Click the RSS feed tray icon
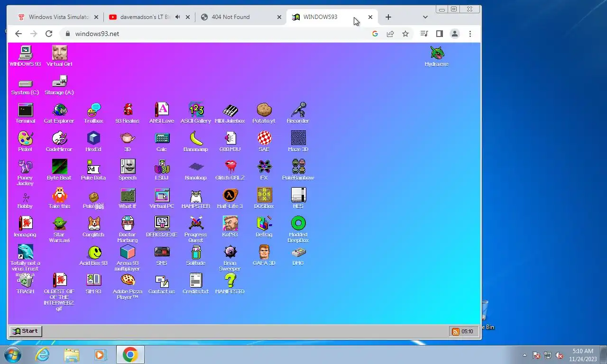Screen dimensions: 607x364 (455, 331)
